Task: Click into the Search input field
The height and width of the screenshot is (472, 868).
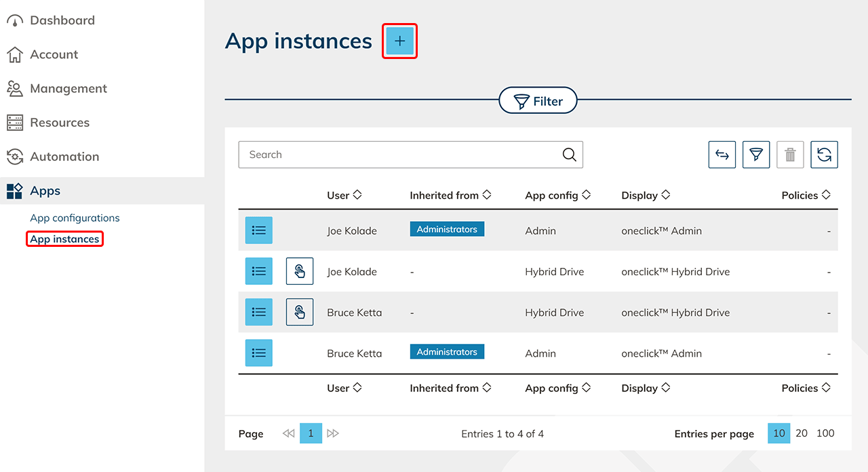Action: (x=400, y=155)
